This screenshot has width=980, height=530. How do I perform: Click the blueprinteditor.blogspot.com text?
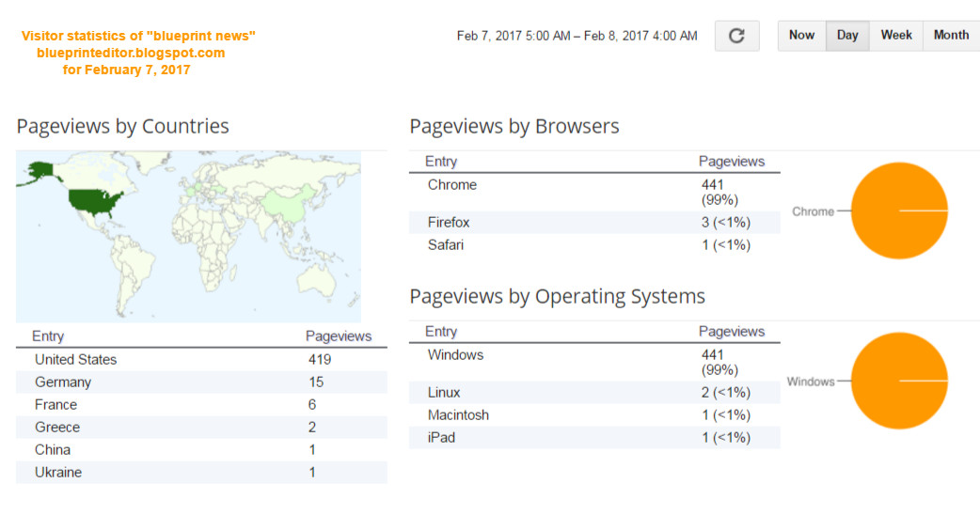click(131, 53)
